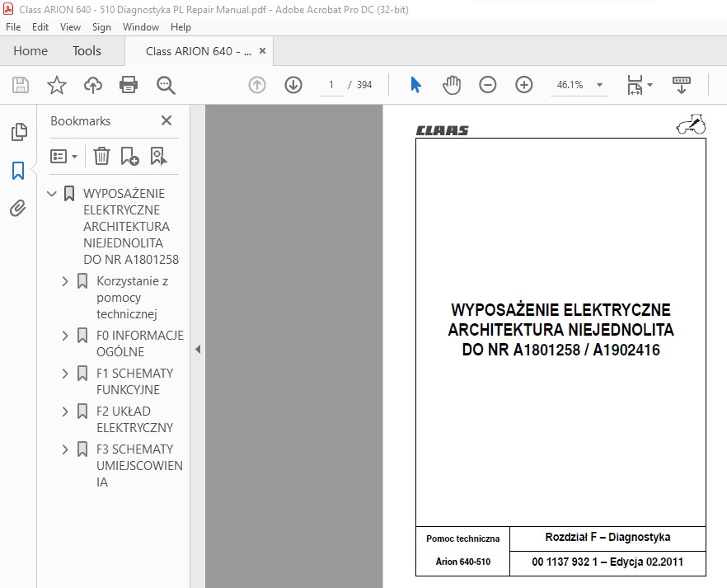Image resolution: width=727 pixels, height=588 pixels.
Task: Switch to Tools tab
Action: (x=87, y=50)
